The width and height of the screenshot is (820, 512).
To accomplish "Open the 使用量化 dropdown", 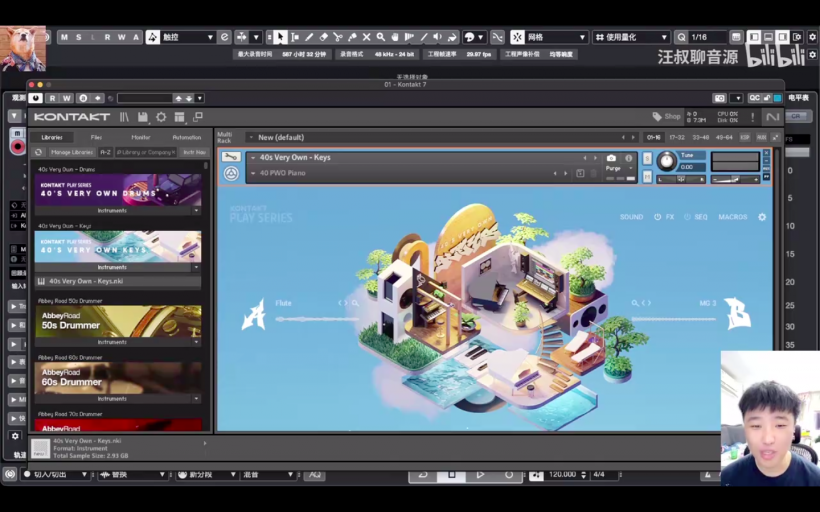I will coord(631,37).
